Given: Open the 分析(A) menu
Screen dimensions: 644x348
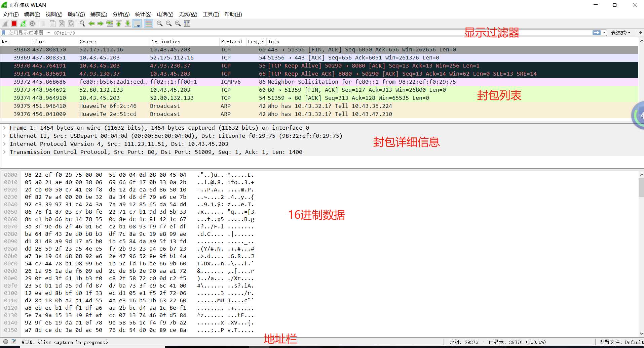Looking at the screenshot, I should [121, 14].
